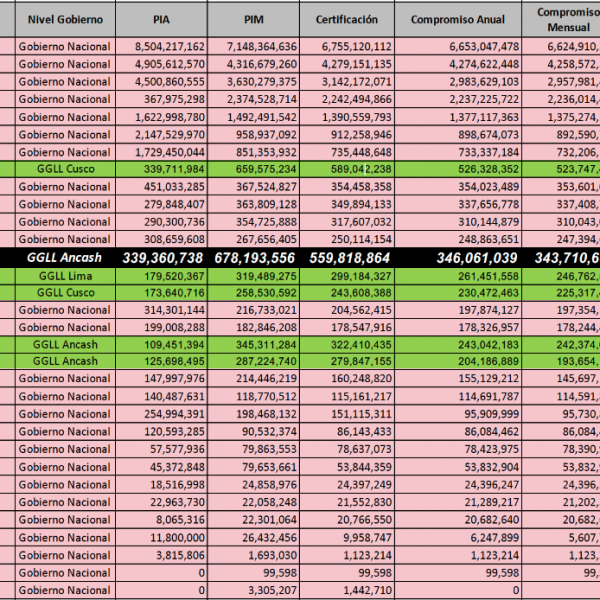Click the "PIM" column header
The height and width of the screenshot is (600, 600).
[254, 19]
